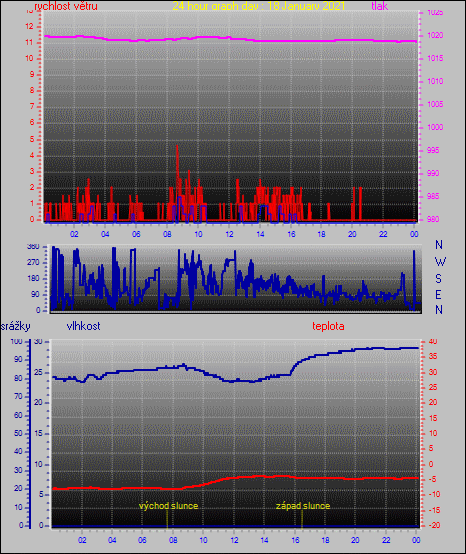Click the magenta 'tlak' pressure label

380,6
